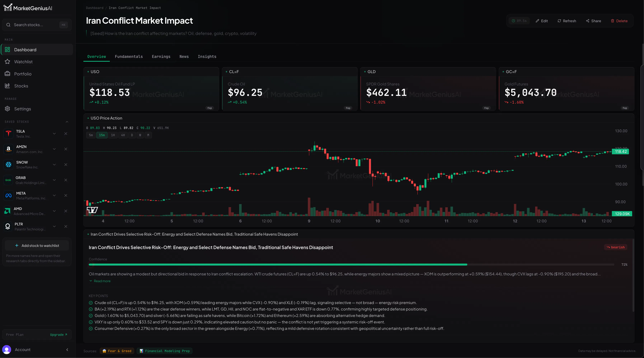Remove PLTR from saved stocks

[66, 226]
